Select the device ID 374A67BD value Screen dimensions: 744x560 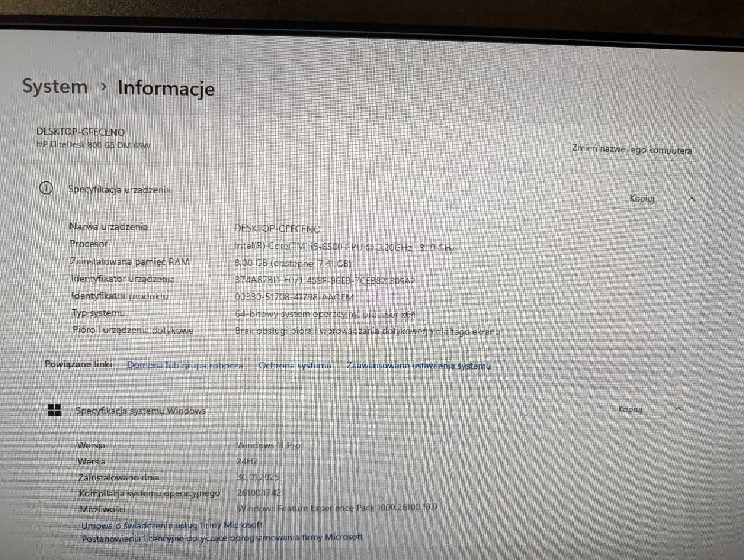coord(325,280)
